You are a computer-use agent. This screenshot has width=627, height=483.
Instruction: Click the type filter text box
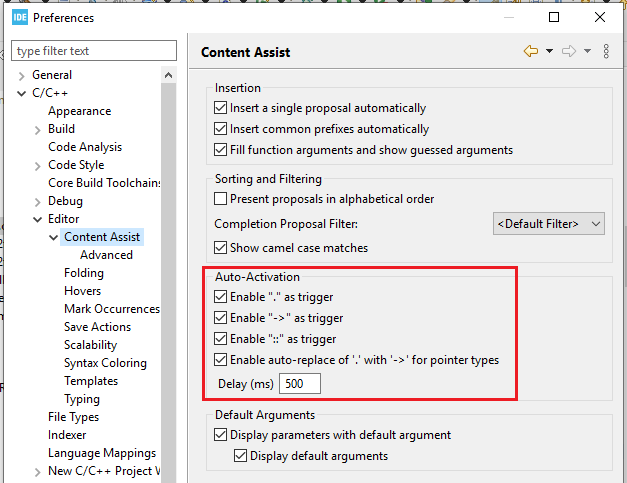(x=95, y=51)
